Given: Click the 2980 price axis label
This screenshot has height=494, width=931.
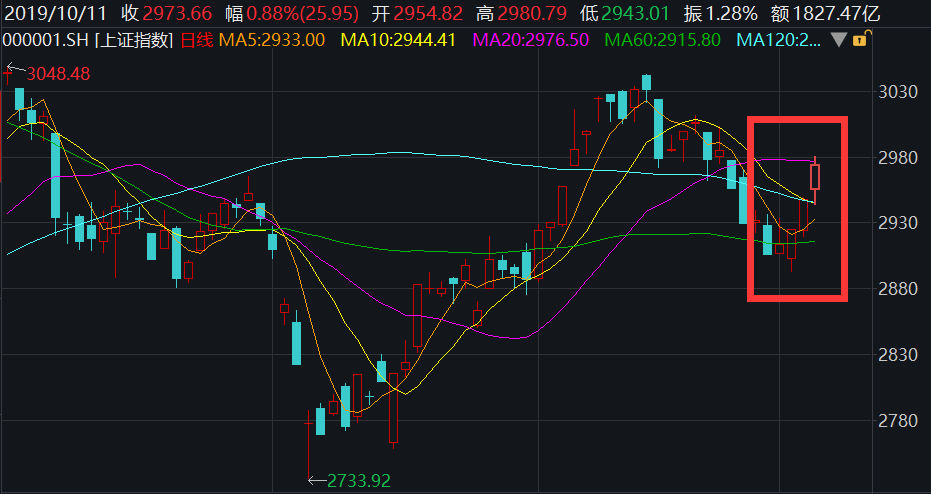Looking at the screenshot, I should (898, 157).
